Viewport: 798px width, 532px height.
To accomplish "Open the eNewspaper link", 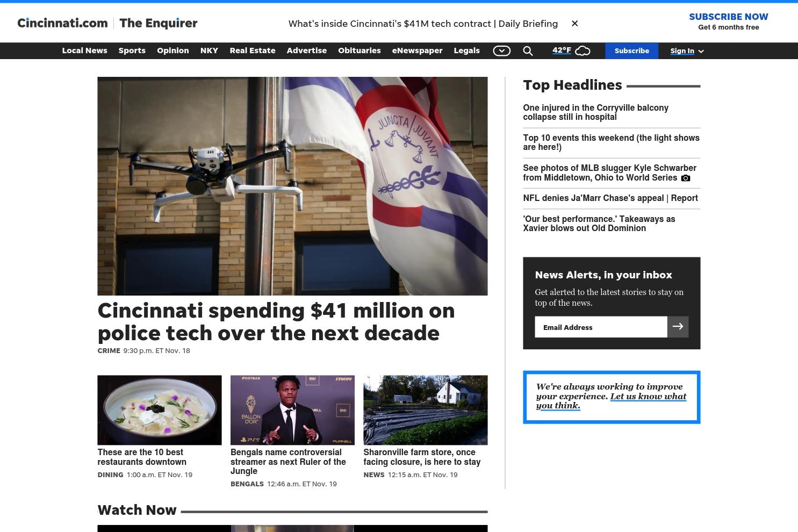I will (417, 51).
